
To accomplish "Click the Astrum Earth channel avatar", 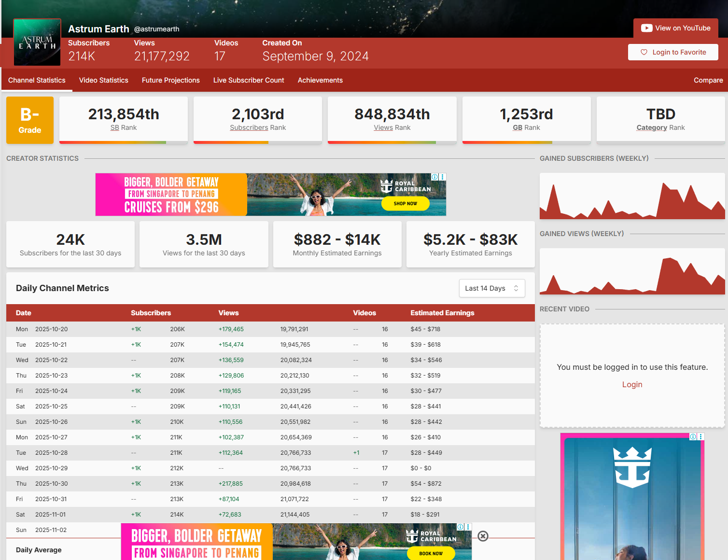I will [x=37, y=42].
